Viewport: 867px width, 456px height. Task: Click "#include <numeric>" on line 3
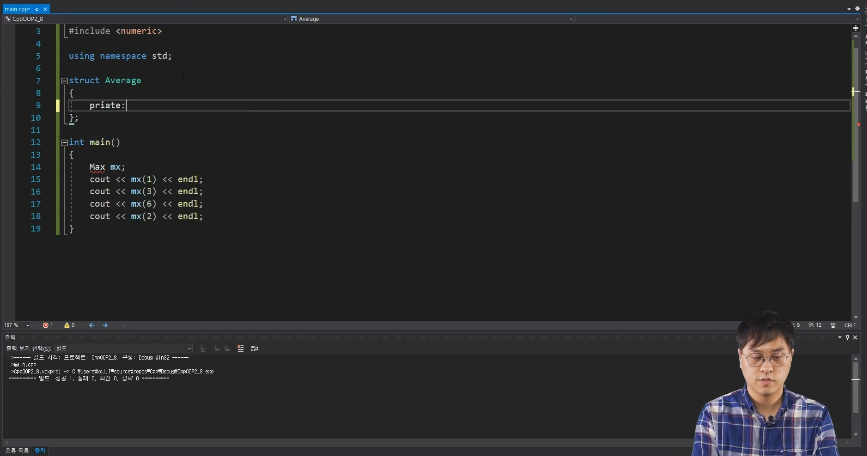tap(115, 31)
